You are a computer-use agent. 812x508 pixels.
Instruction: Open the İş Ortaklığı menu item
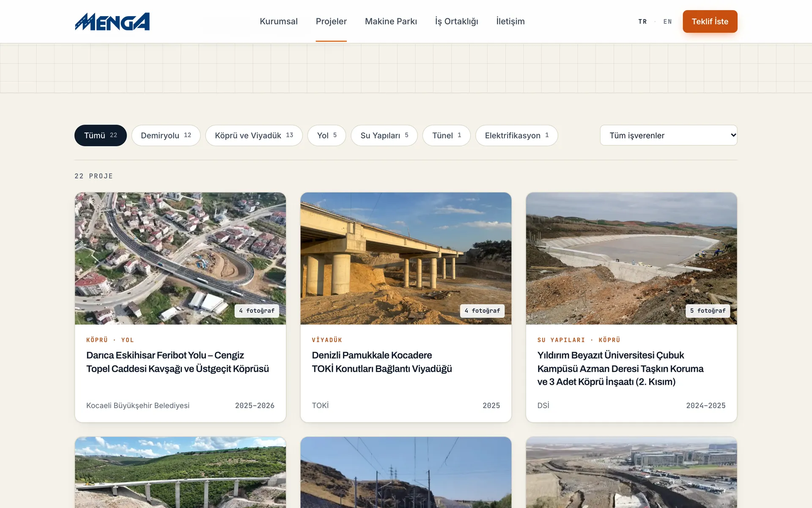point(456,21)
